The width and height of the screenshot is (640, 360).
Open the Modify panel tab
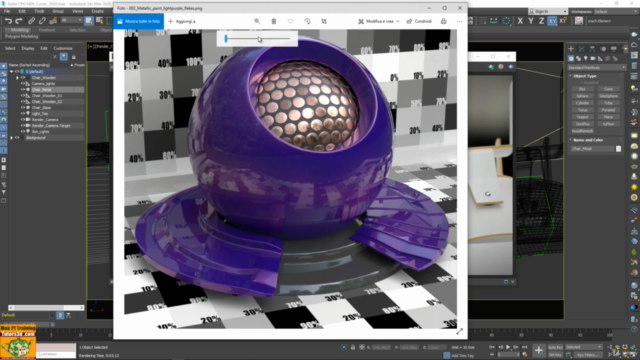click(582, 49)
